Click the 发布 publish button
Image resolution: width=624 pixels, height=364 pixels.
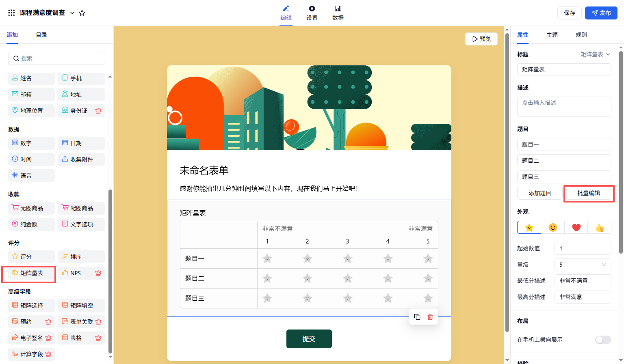(601, 13)
